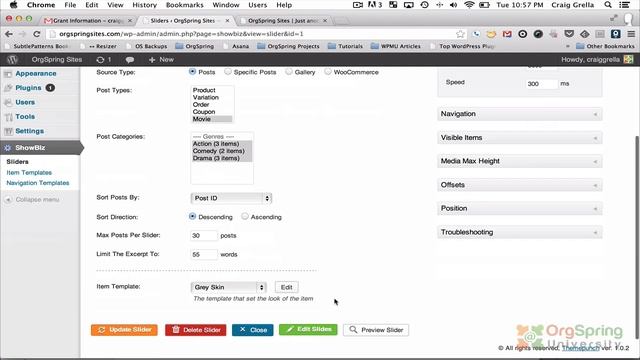Open the Navigation Templates submenu link
Viewport: 640px width, 360px height.
tap(38, 183)
